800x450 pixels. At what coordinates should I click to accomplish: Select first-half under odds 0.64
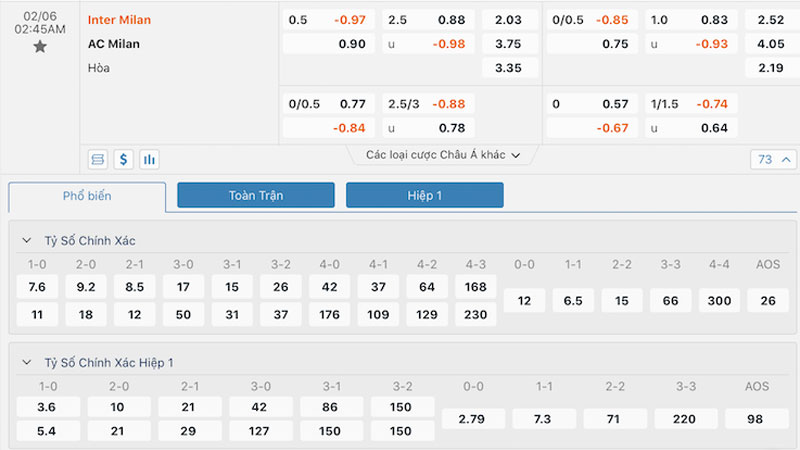pyautogui.click(x=691, y=128)
